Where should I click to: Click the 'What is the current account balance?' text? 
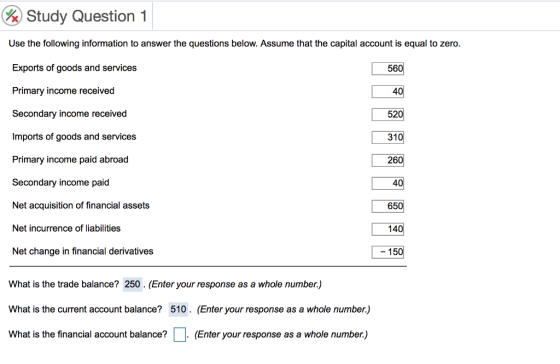click(85, 309)
